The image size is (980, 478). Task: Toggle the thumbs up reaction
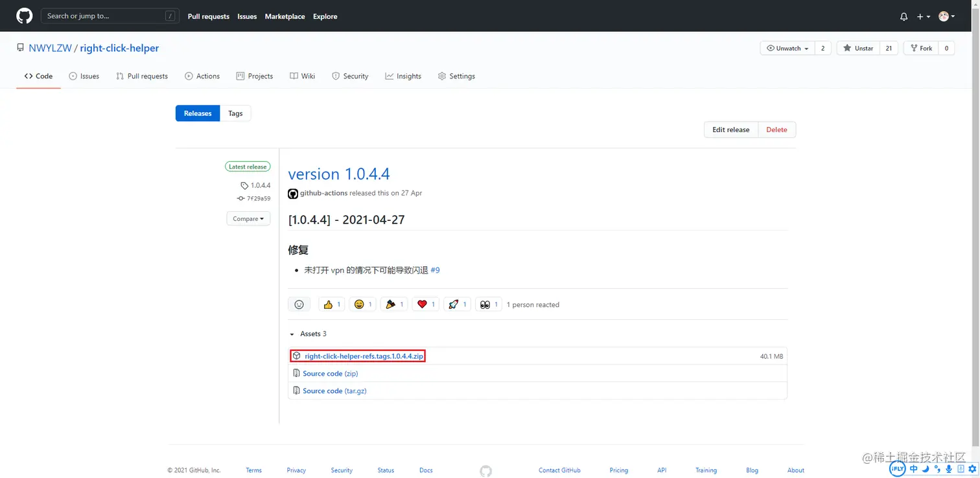(x=331, y=304)
